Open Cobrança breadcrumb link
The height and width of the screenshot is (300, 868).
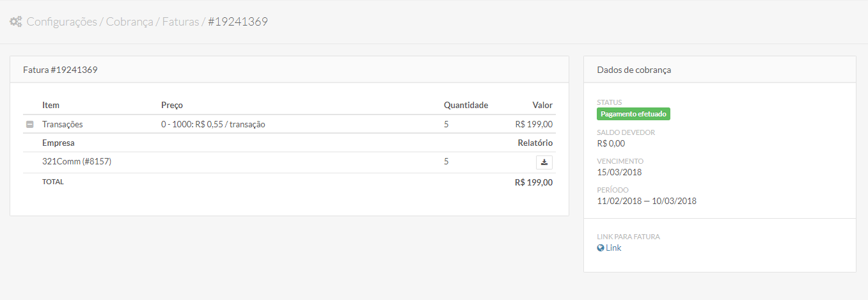[x=129, y=22]
